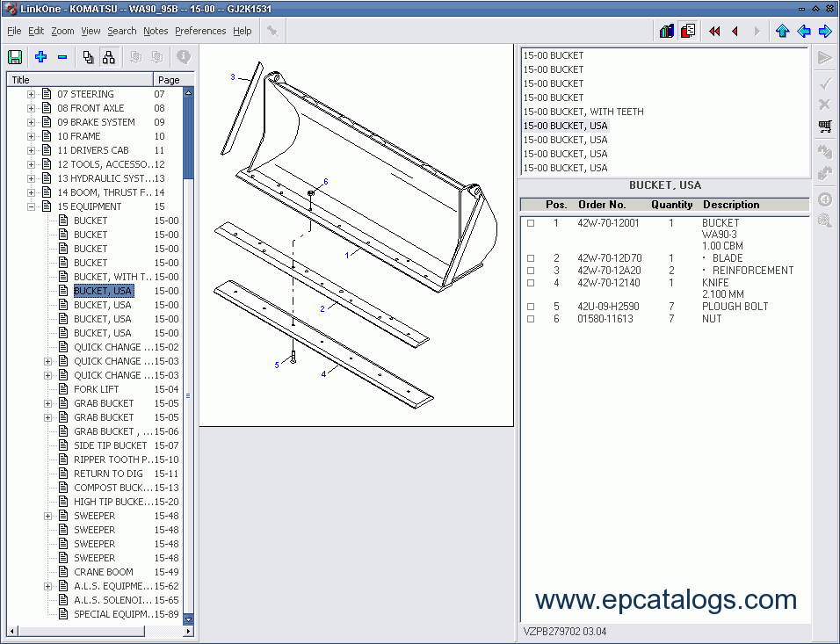Open the Notes menu
The height and width of the screenshot is (644, 840).
click(156, 31)
